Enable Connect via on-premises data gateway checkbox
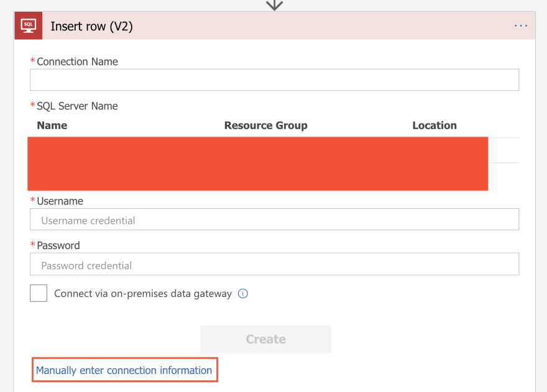This screenshot has width=547, height=392. pyautogui.click(x=39, y=293)
